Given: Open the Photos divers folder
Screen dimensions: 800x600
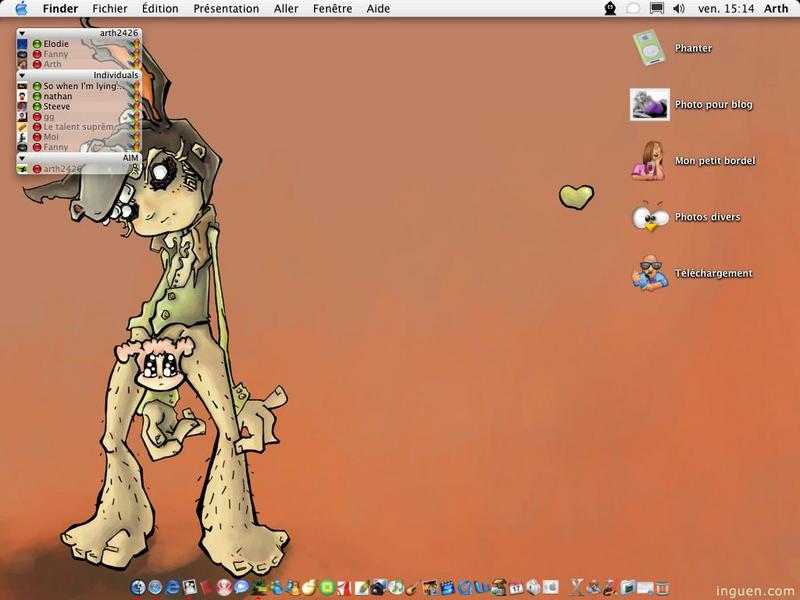Looking at the screenshot, I should coord(649,217).
